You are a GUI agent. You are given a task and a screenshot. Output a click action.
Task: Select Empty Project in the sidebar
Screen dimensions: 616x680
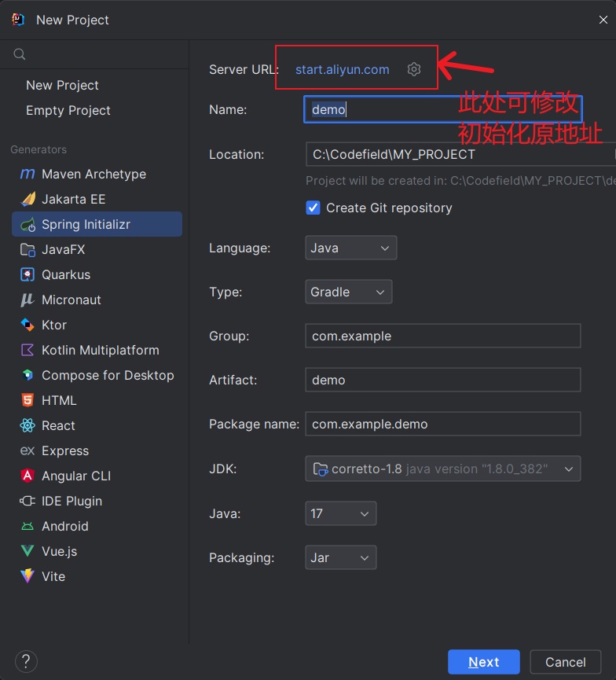click(x=68, y=111)
